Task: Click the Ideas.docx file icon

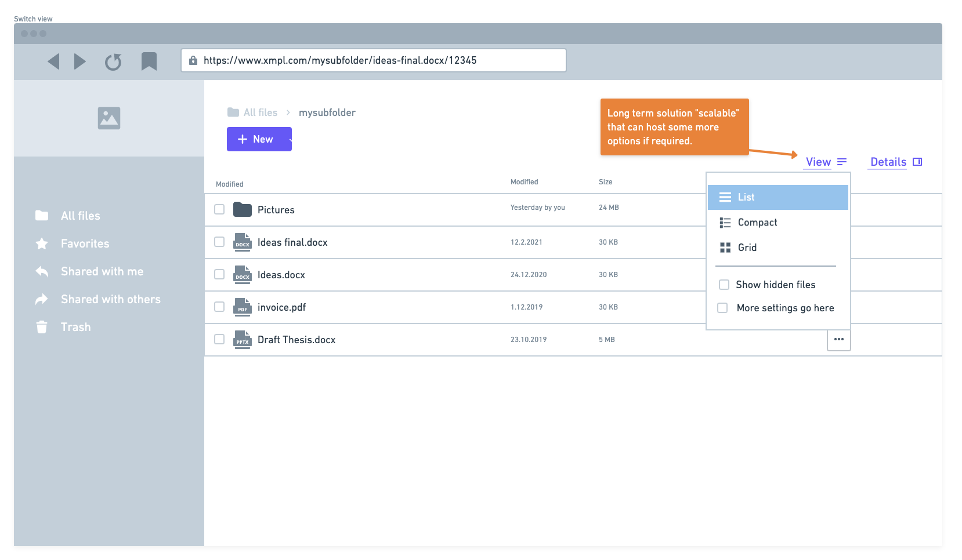Action: (x=243, y=274)
